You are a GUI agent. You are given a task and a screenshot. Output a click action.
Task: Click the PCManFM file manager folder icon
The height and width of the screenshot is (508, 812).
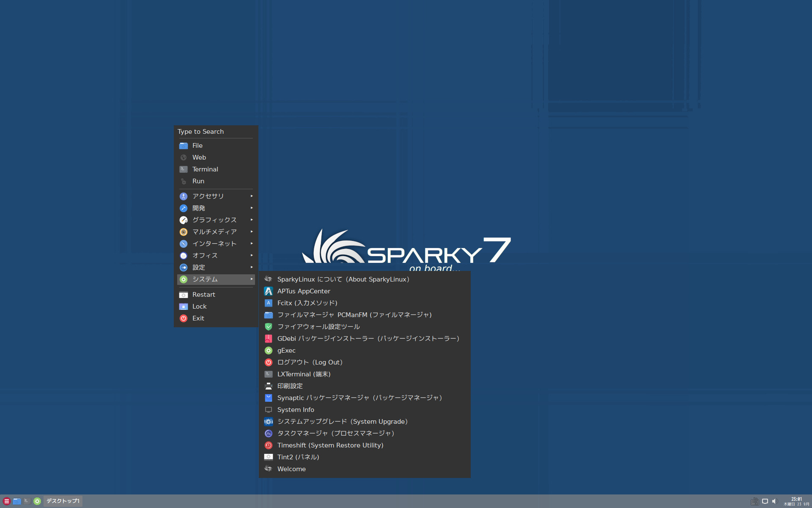pos(269,315)
